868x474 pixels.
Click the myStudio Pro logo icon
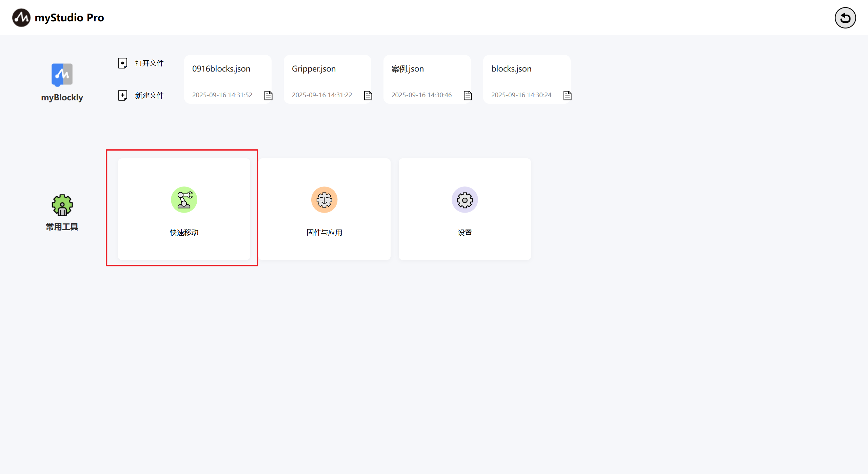[21, 18]
